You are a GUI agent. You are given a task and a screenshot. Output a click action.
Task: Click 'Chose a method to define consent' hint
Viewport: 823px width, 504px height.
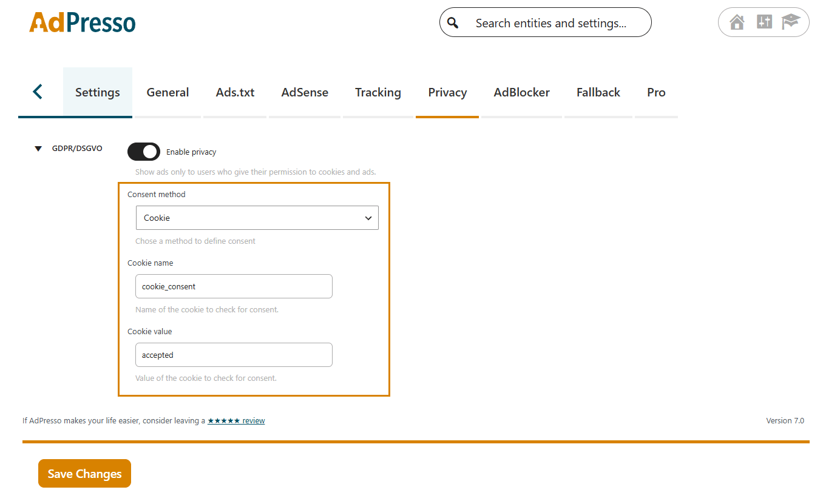click(x=195, y=241)
